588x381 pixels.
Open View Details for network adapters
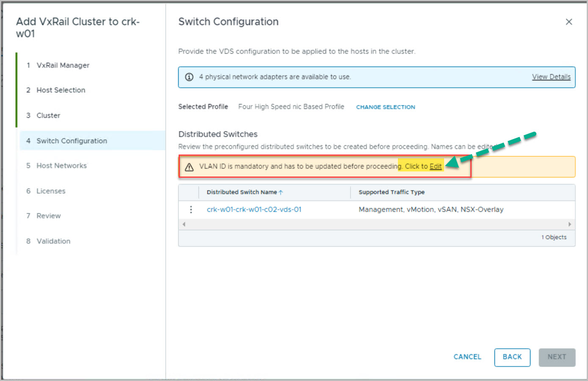551,77
